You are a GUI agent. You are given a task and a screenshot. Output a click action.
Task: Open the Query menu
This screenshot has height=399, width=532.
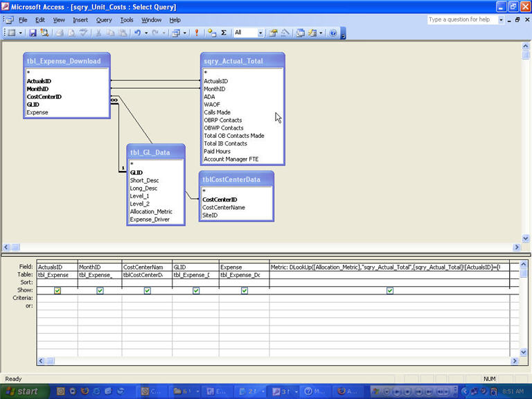(x=104, y=20)
